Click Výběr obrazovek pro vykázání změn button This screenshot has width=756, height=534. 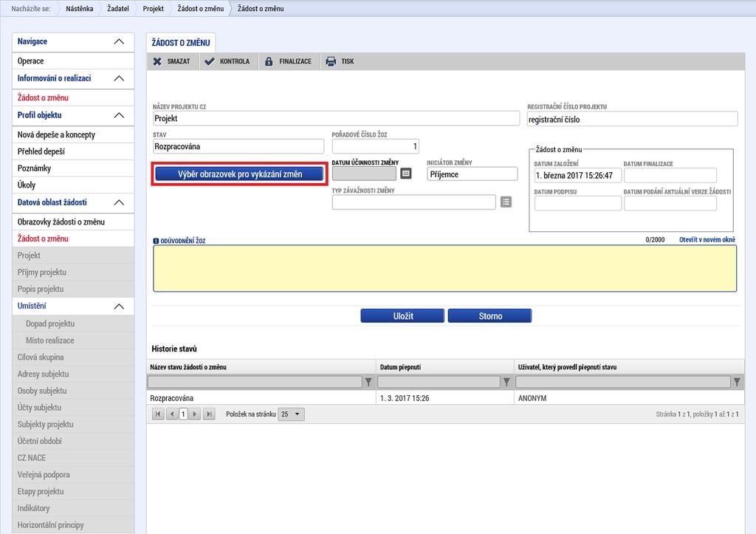click(x=240, y=174)
